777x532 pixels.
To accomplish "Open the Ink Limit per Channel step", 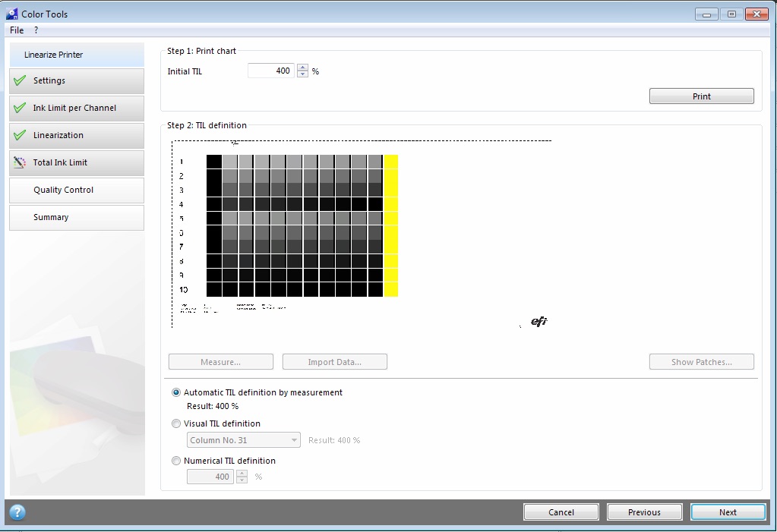I will coord(77,108).
